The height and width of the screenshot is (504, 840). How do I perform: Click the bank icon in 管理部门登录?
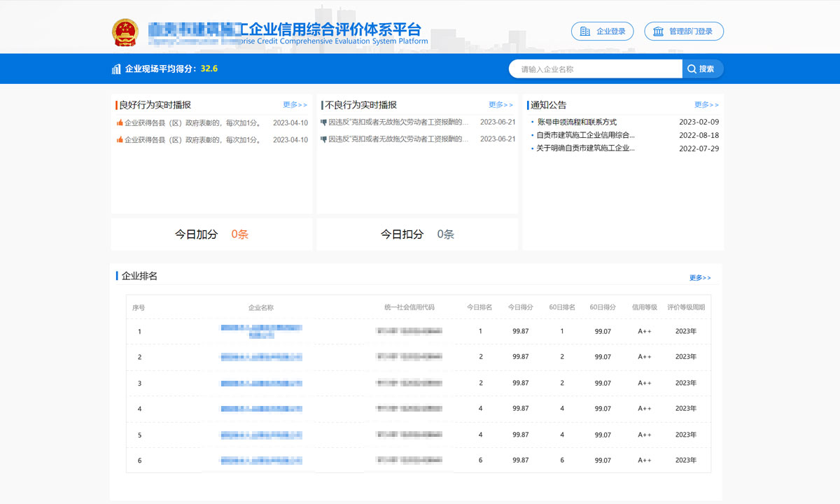658,31
